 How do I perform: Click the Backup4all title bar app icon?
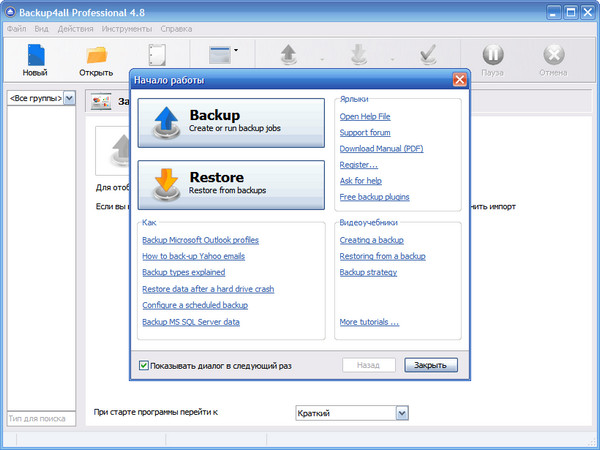point(11,12)
